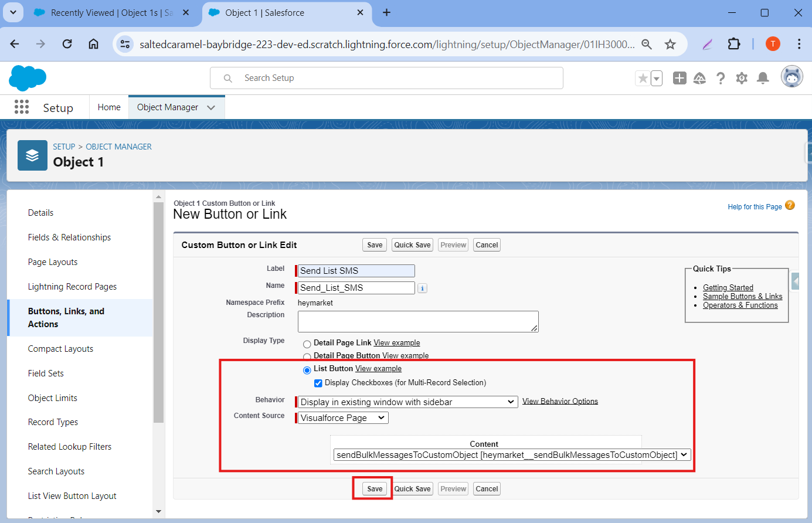This screenshot has width=812, height=523.
Task: Bookmark this page with the star icon
Action: coord(670,44)
